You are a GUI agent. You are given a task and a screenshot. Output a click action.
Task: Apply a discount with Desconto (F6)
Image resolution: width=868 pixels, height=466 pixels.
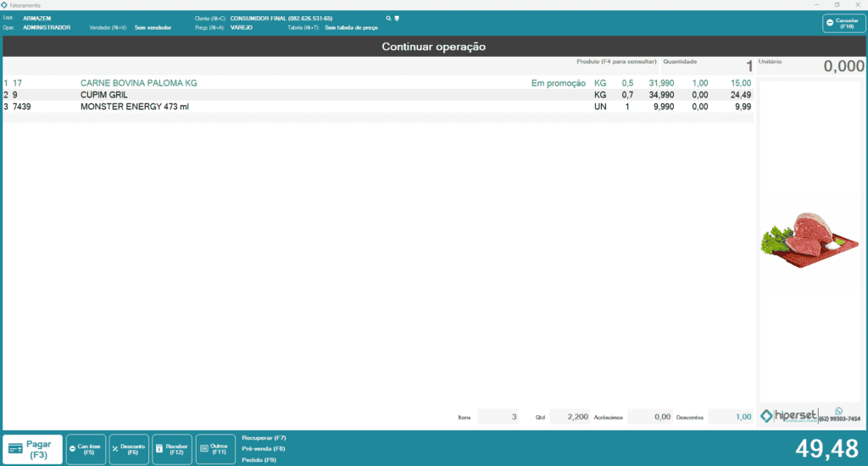pyautogui.click(x=129, y=448)
